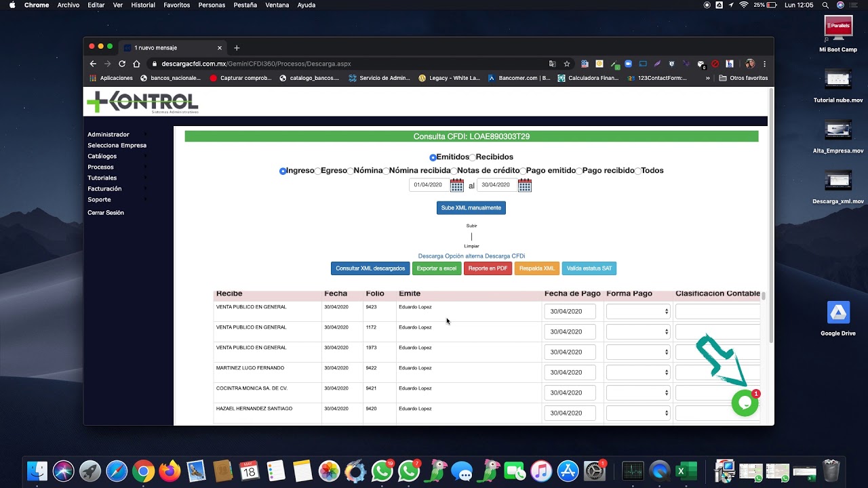Click Fecha de Pago field for folio 9423
This screenshot has width=868, height=488.
point(570,311)
